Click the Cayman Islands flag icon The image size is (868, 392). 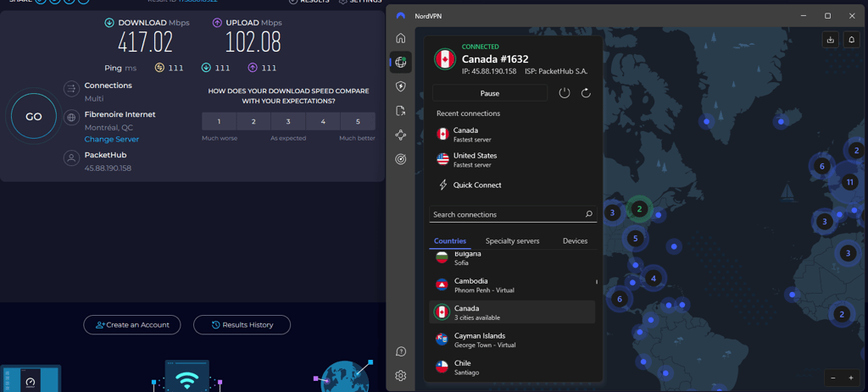(442, 340)
